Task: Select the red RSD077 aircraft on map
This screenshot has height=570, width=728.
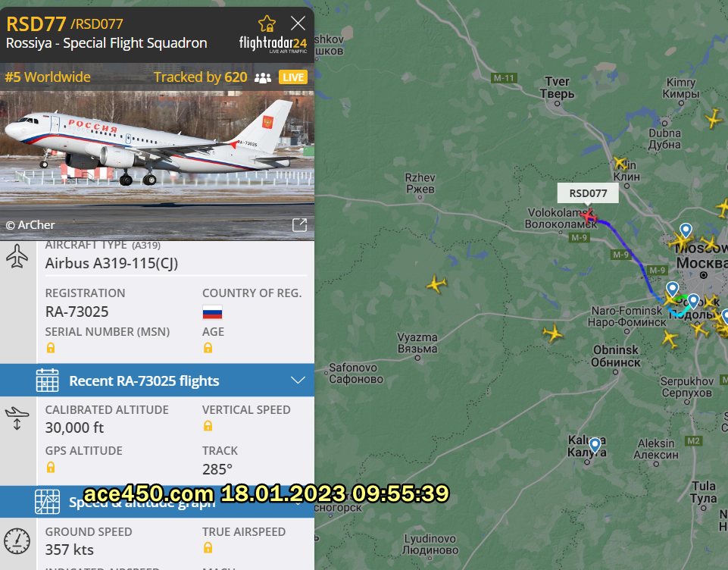Action: (x=589, y=217)
